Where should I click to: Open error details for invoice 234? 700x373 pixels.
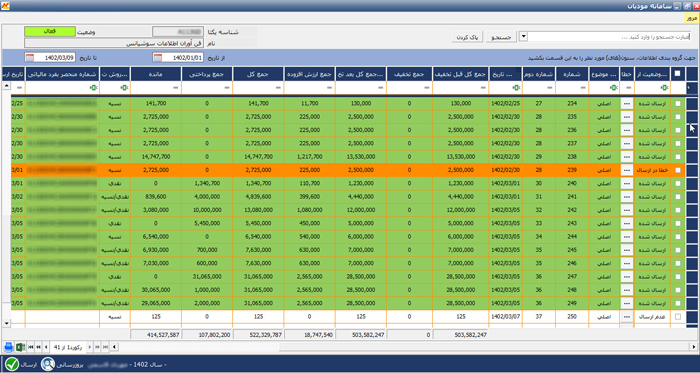(627, 104)
